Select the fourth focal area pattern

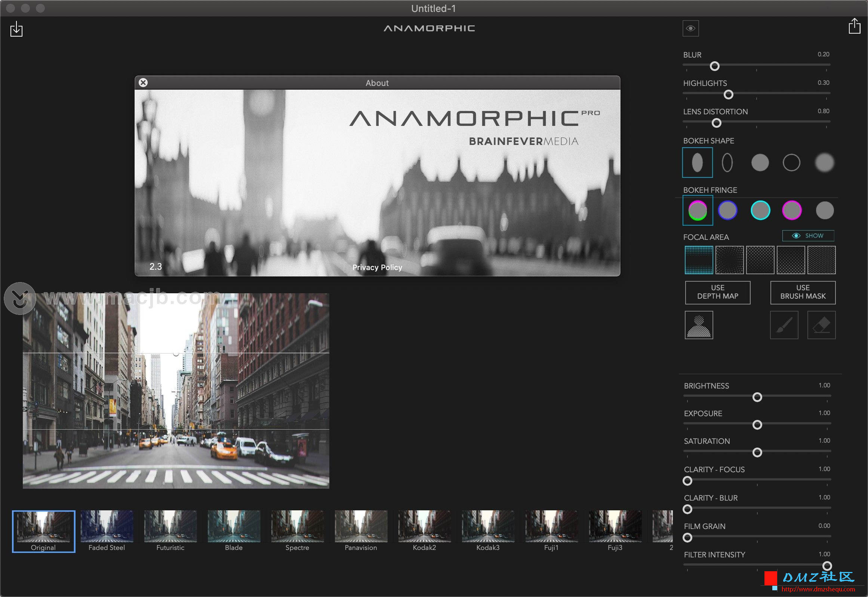point(791,260)
